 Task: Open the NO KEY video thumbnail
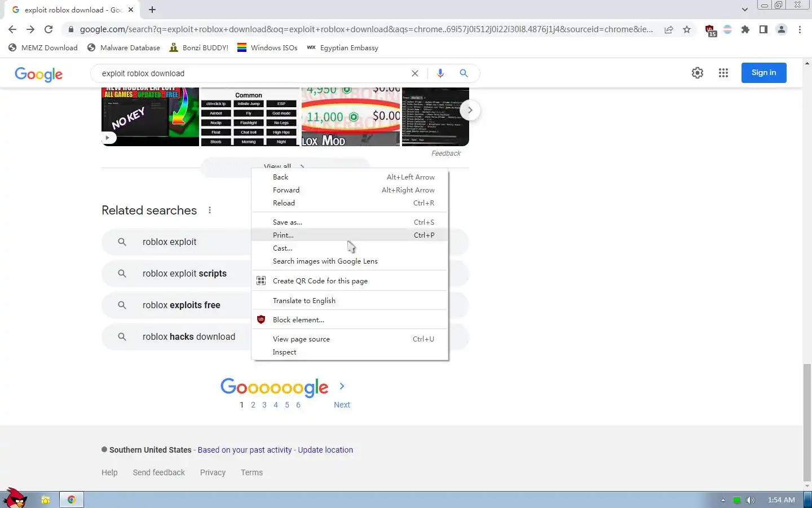point(150,117)
